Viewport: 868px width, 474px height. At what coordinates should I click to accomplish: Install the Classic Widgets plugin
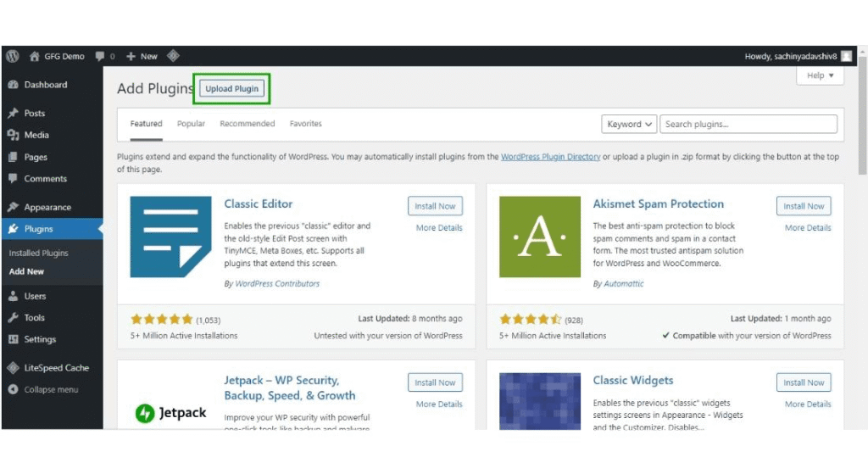coord(804,382)
